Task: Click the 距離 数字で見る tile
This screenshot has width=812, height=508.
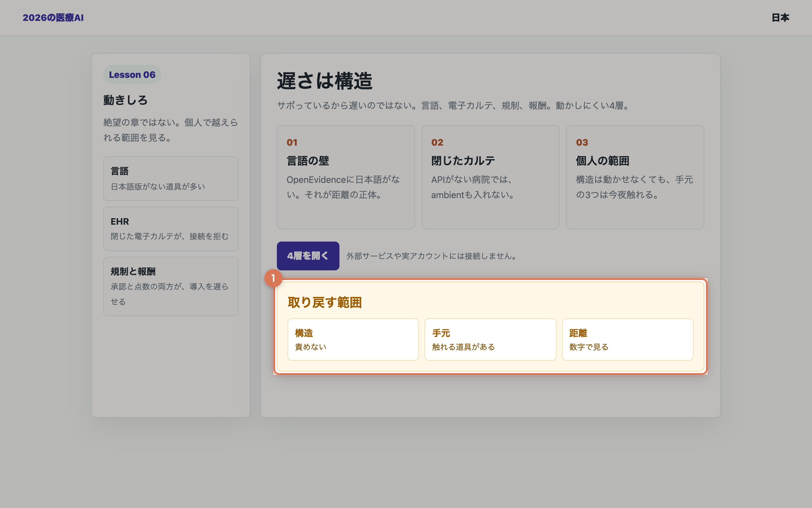Action: coord(627,339)
